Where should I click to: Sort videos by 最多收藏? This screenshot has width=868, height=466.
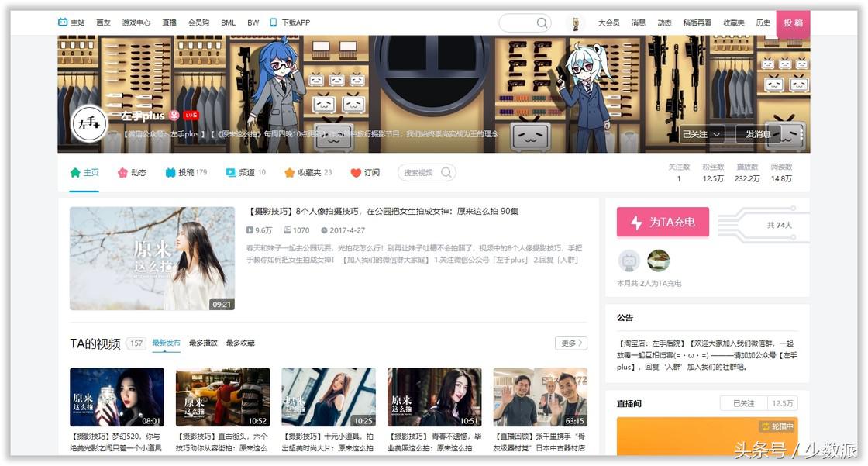(x=240, y=343)
